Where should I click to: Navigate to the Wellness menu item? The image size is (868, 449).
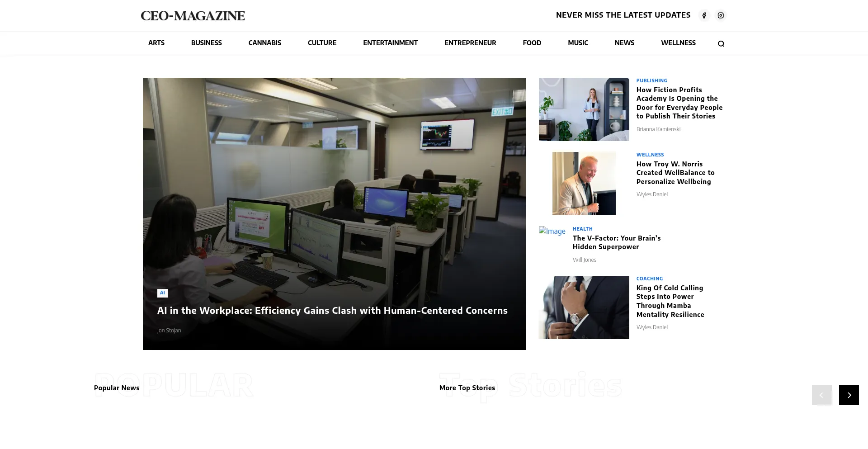678,43
